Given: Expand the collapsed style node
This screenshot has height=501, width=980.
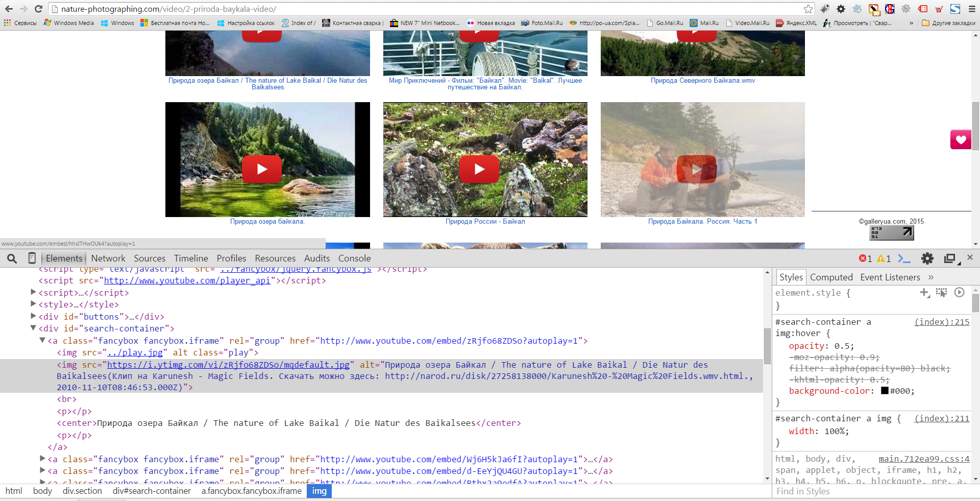Looking at the screenshot, I should pos(33,304).
